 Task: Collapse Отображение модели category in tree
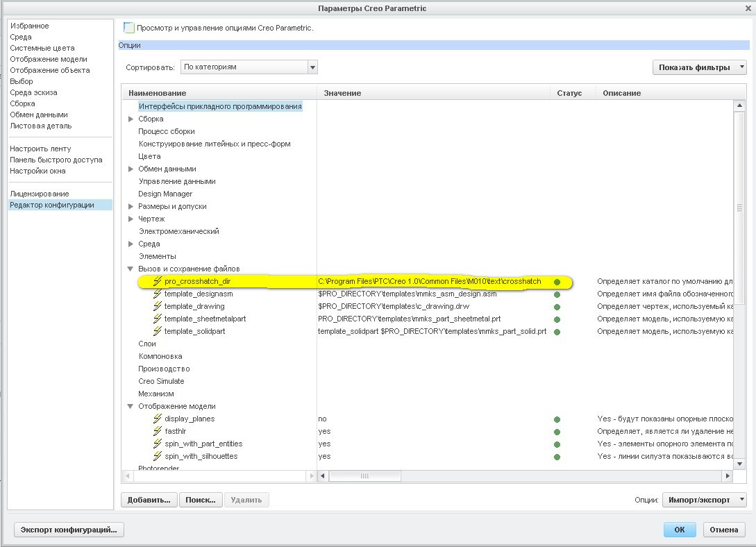pos(130,406)
